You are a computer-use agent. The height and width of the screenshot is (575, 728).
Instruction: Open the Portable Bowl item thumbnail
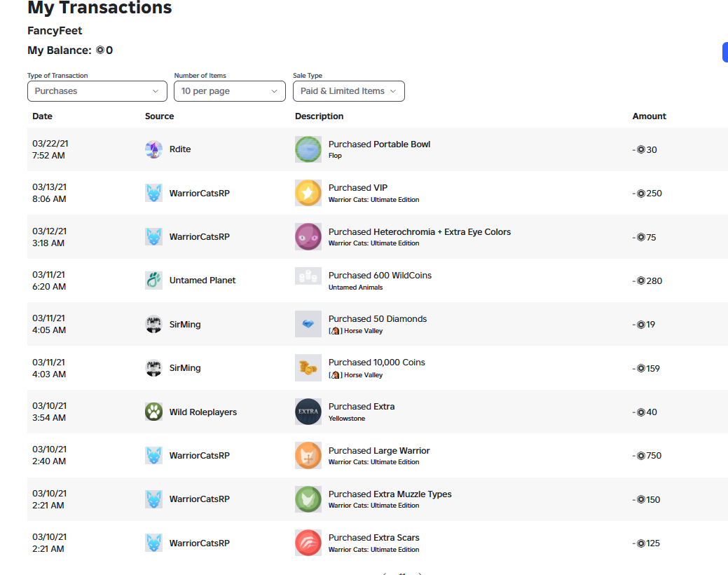coord(308,149)
